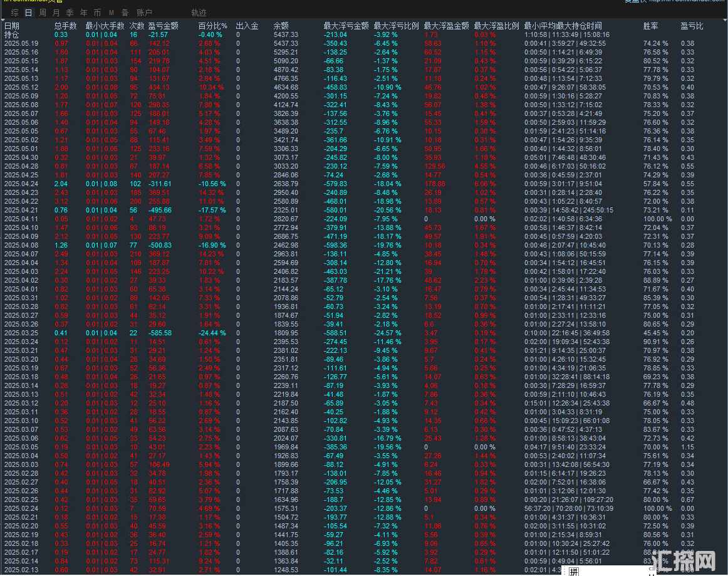Click the 盈亏比 column header
The width and height of the screenshot is (728, 576).
pyautogui.click(x=692, y=26)
